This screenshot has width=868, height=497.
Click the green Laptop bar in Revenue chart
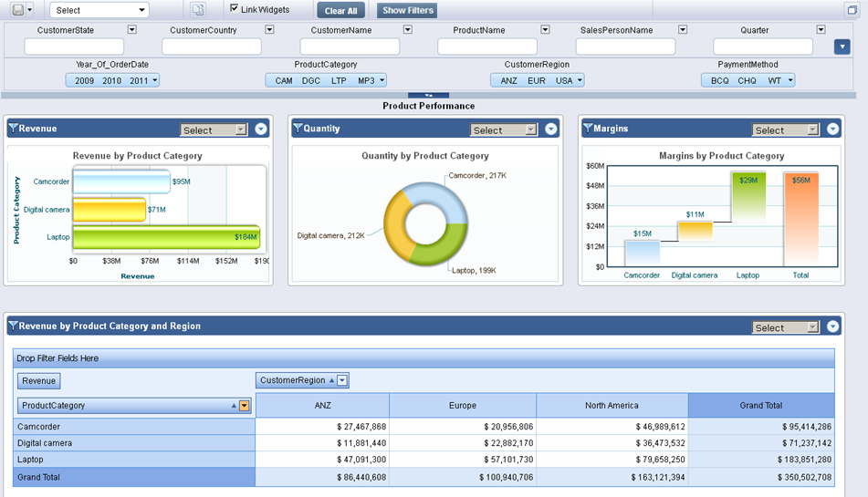pyautogui.click(x=164, y=237)
